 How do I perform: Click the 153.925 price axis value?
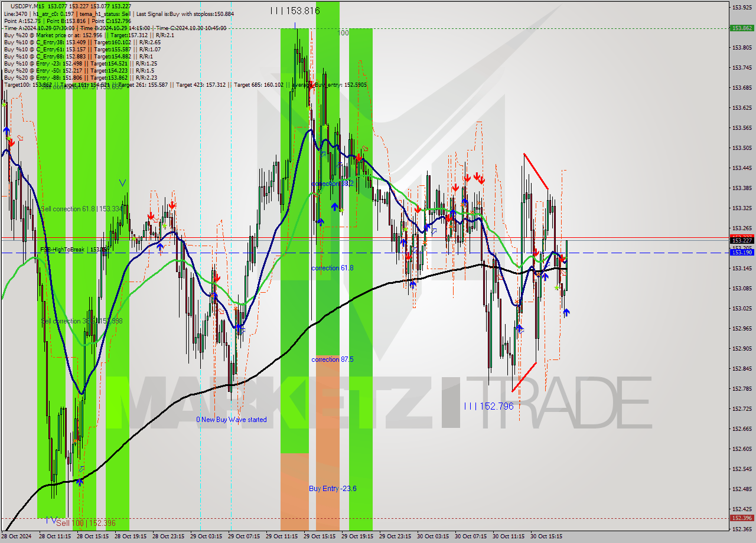pos(742,7)
